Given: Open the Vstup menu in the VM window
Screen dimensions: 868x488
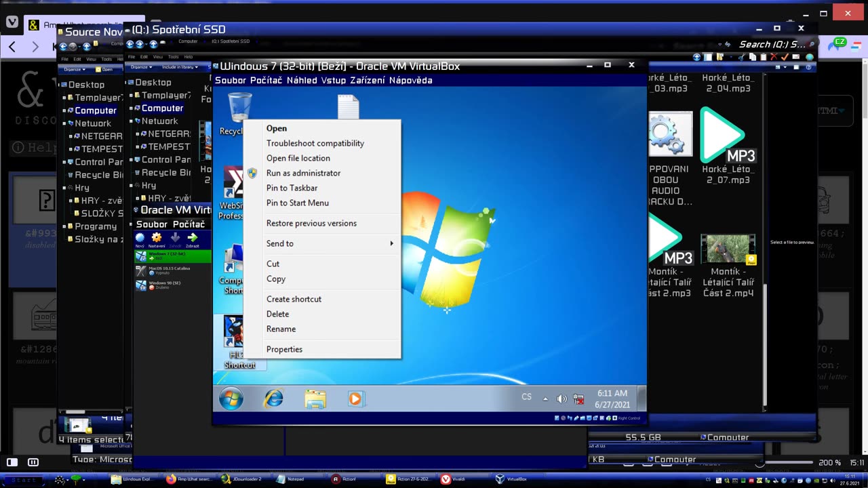Looking at the screenshot, I should pyautogui.click(x=333, y=80).
